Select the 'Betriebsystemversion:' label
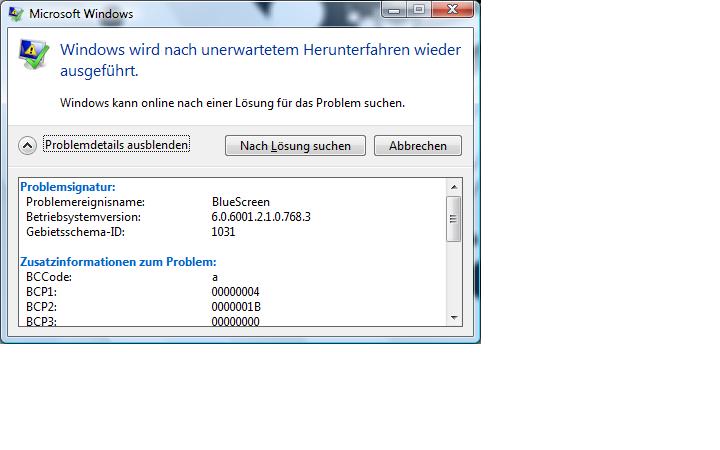 84,217
